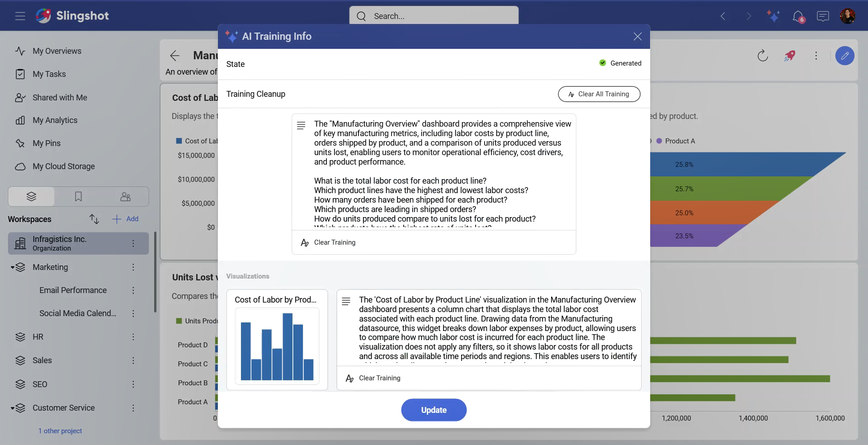Open My Pins
Image resolution: width=868 pixels, height=445 pixels.
pyautogui.click(x=46, y=143)
